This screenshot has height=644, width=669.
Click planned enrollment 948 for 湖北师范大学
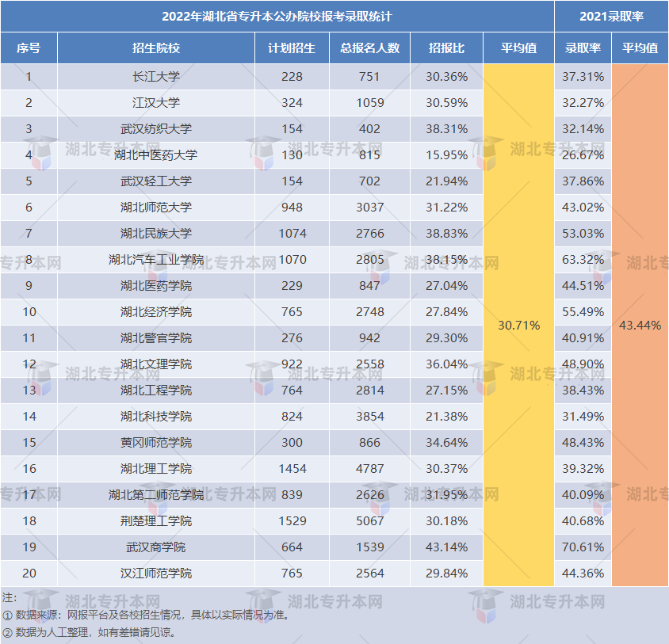[x=292, y=208]
